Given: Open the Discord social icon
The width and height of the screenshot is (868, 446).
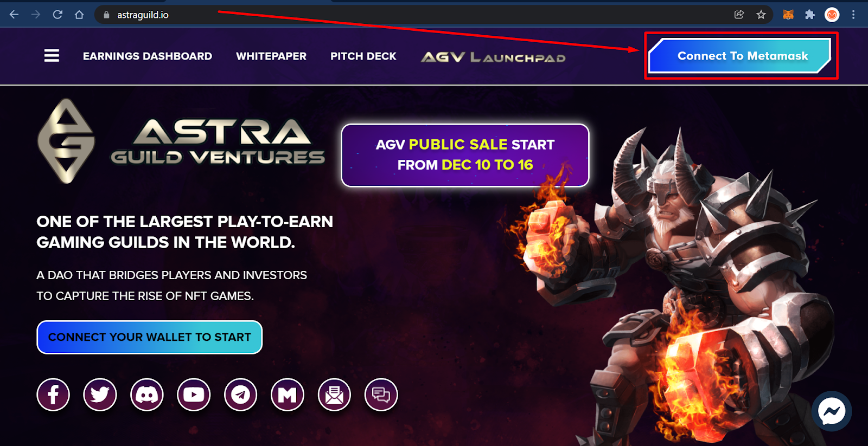Looking at the screenshot, I should coord(147,395).
